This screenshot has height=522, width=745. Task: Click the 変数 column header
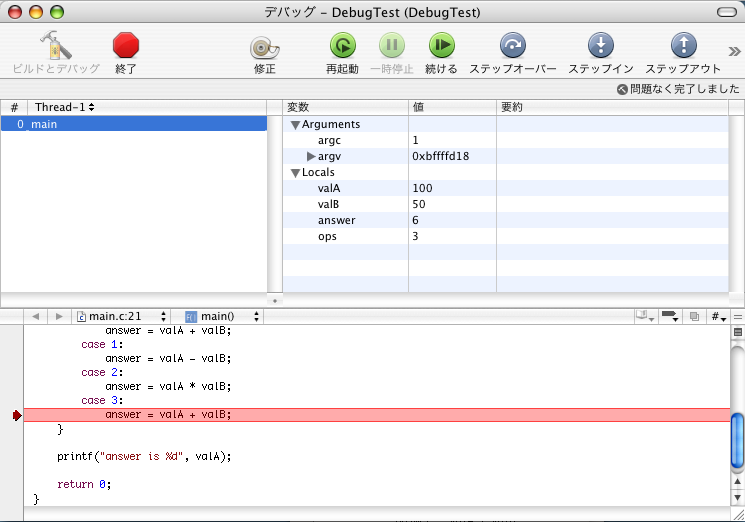click(345, 107)
